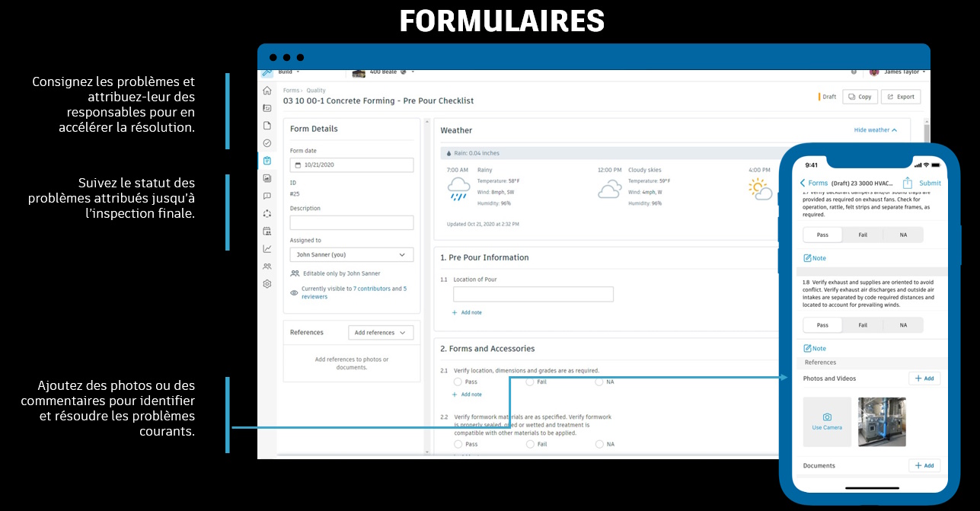Click the Form date input field
Viewport: 980px width, 511px height.
(352, 164)
